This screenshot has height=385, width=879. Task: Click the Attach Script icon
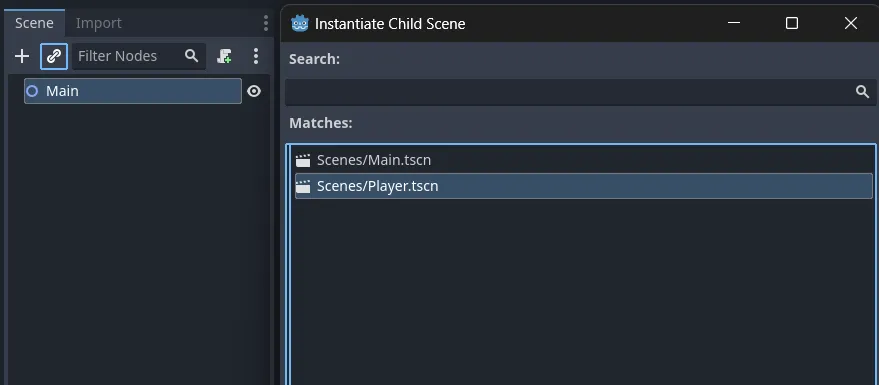pyautogui.click(x=224, y=56)
